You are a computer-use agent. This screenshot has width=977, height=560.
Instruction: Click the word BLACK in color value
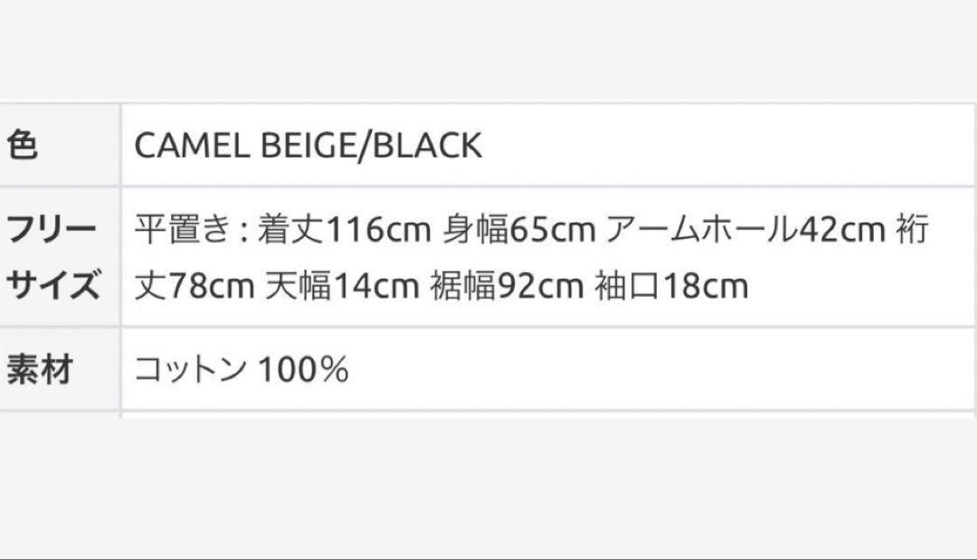(427, 146)
